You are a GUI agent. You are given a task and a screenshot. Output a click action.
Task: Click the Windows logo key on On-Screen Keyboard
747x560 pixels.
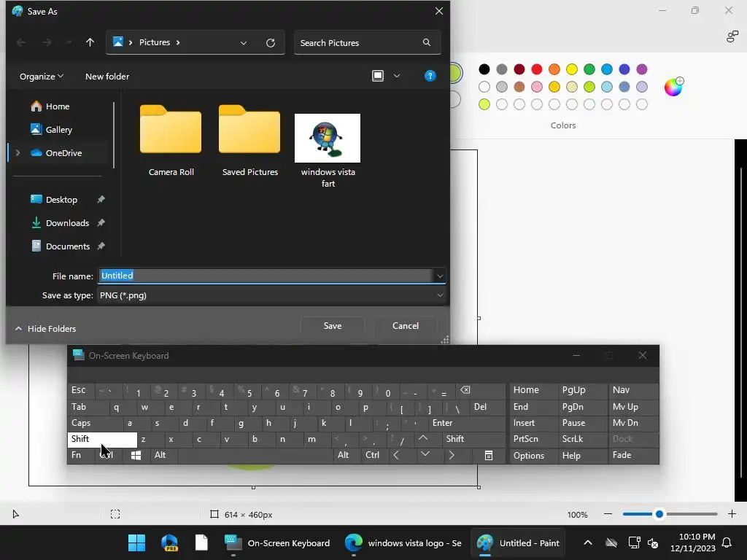pyautogui.click(x=136, y=455)
